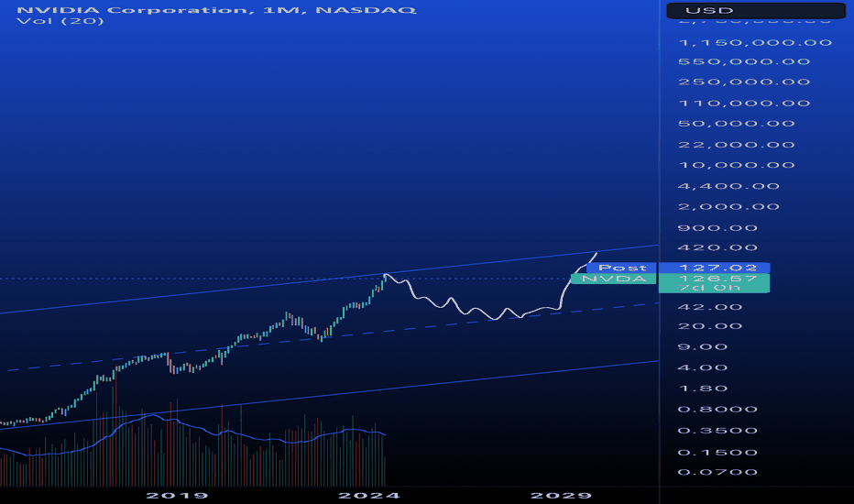Select the 42.00 price scale label
Screen dimensions: 854x504
[x=709, y=307]
